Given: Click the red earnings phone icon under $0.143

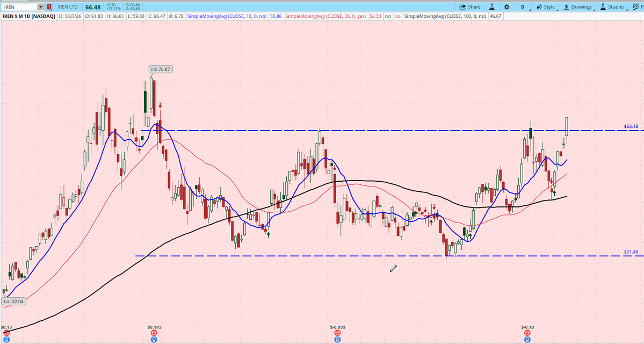Looking at the screenshot, I should (154, 333).
